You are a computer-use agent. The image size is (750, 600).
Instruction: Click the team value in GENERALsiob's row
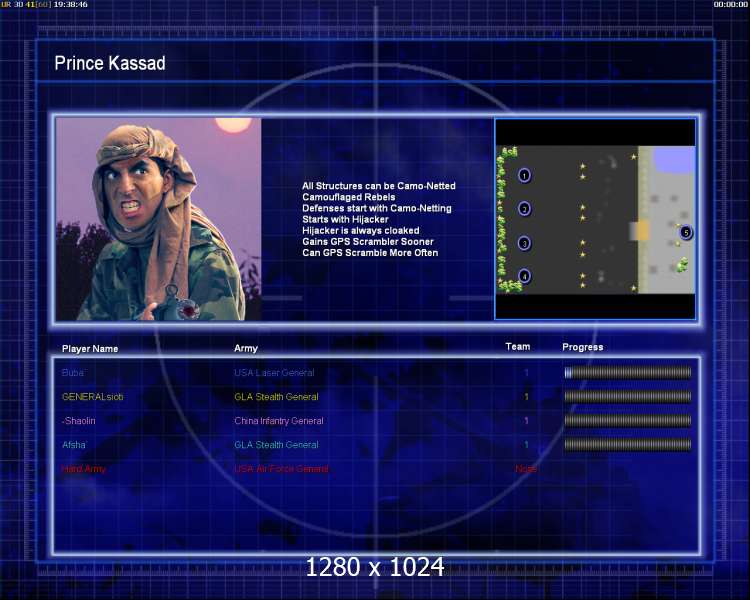526,397
